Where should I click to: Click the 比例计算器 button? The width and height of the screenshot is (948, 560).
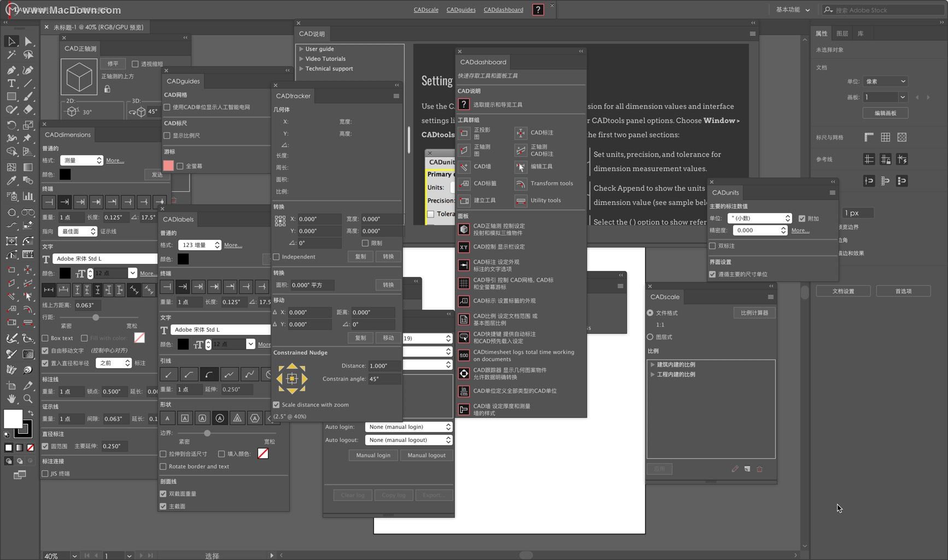click(754, 313)
